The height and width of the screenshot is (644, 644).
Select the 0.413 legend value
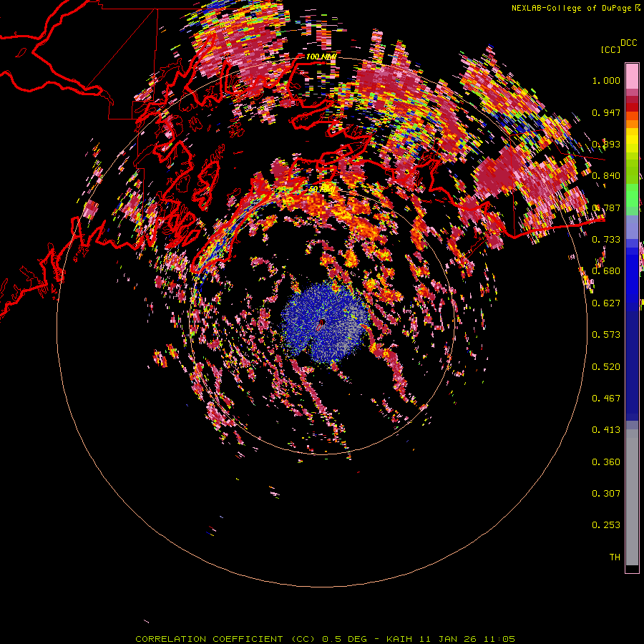point(606,430)
